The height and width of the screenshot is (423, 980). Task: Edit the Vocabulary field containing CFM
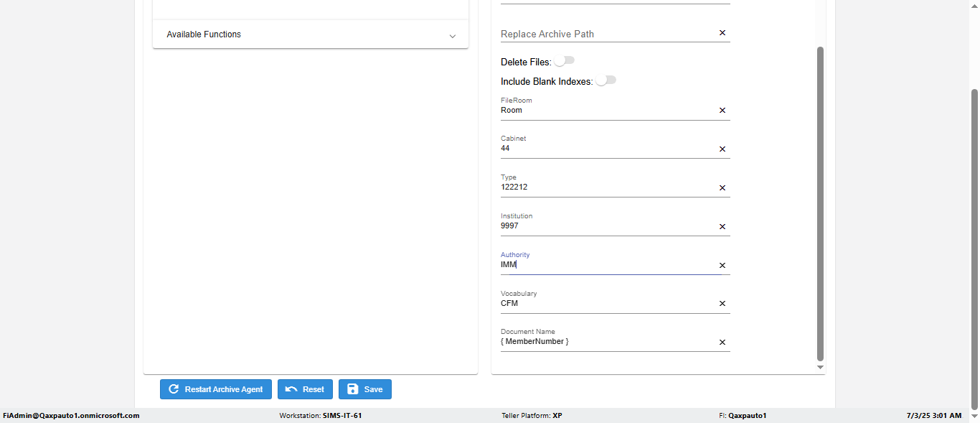point(606,303)
